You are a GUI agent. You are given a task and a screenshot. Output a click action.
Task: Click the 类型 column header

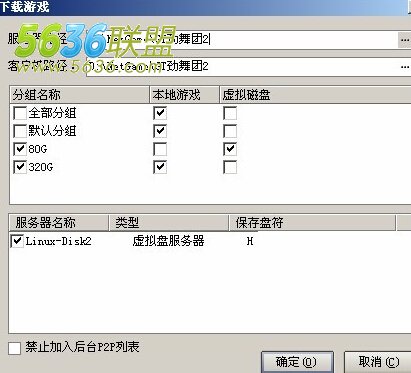[169, 223]
